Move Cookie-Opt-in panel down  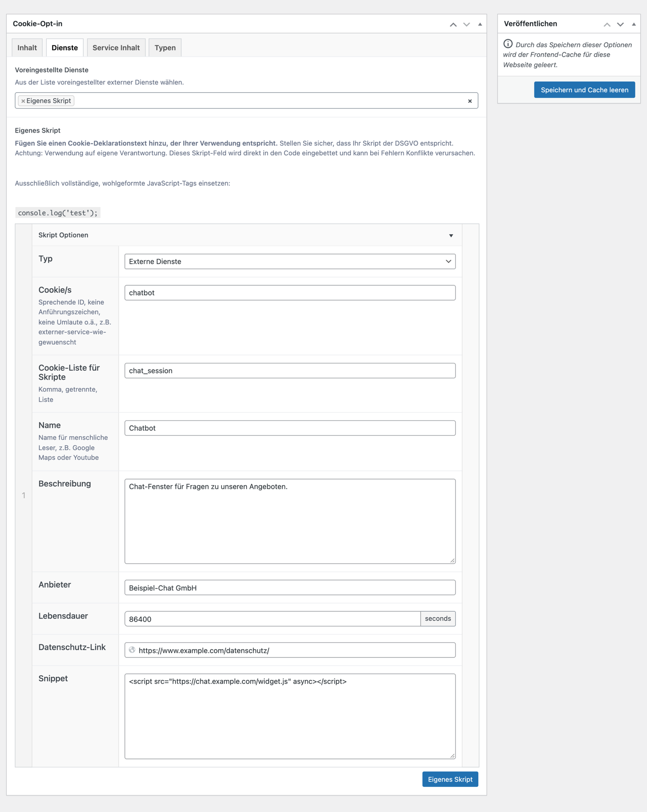(x=466, y=24)
